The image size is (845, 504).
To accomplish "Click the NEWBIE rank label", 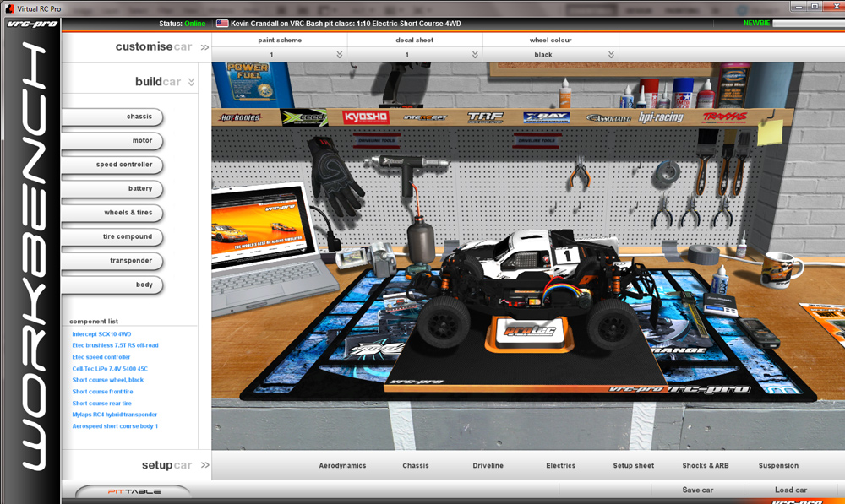I will pos(756,23).
